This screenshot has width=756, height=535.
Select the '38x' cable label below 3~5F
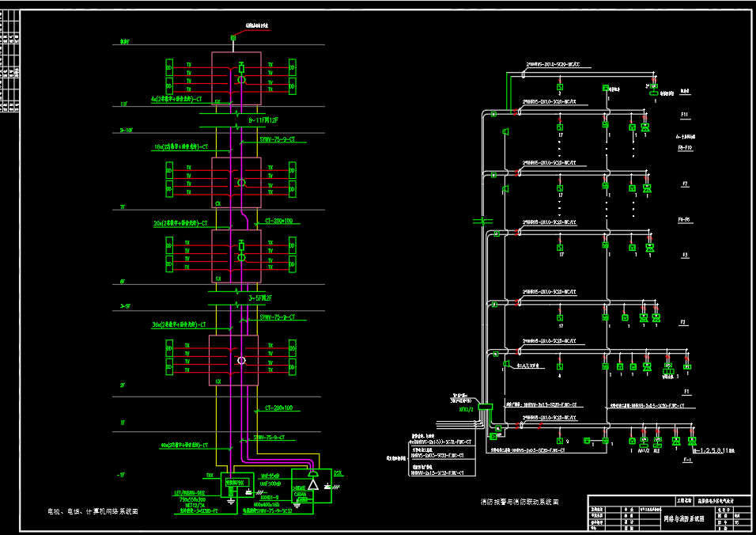click(179, 324)
